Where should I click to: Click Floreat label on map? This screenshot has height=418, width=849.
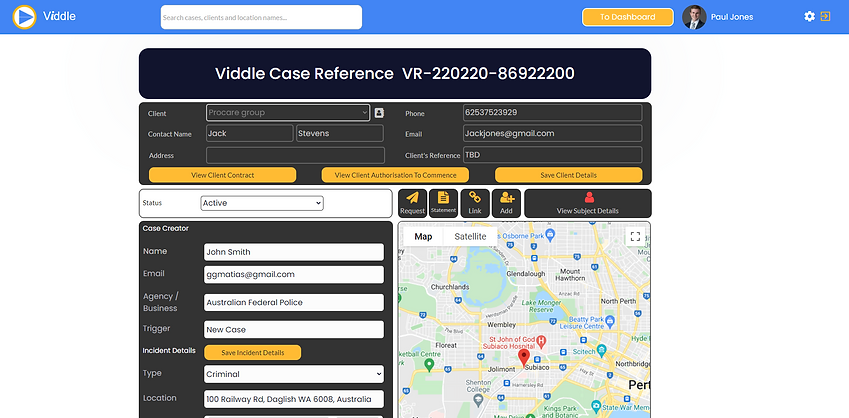[446, 345]
